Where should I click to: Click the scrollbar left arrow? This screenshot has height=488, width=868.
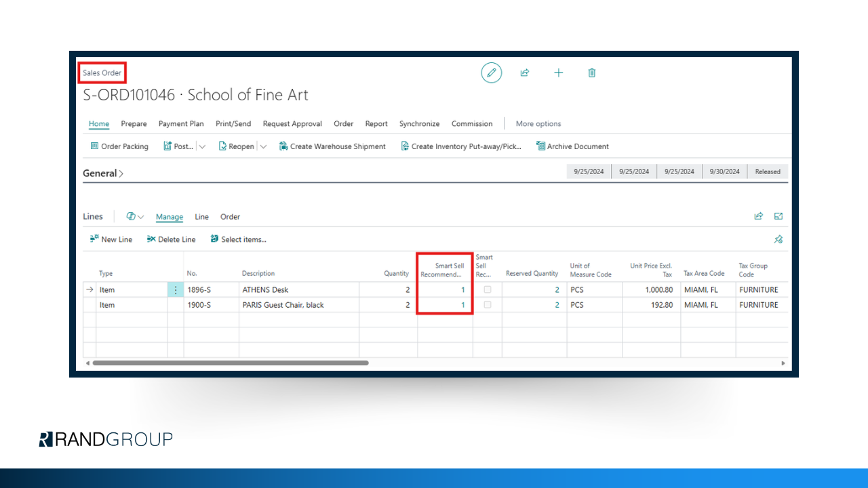click(87, 363)
